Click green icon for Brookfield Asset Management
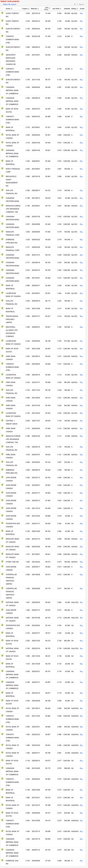Screen dimensions: 88x868 click(x=2, y=176)
